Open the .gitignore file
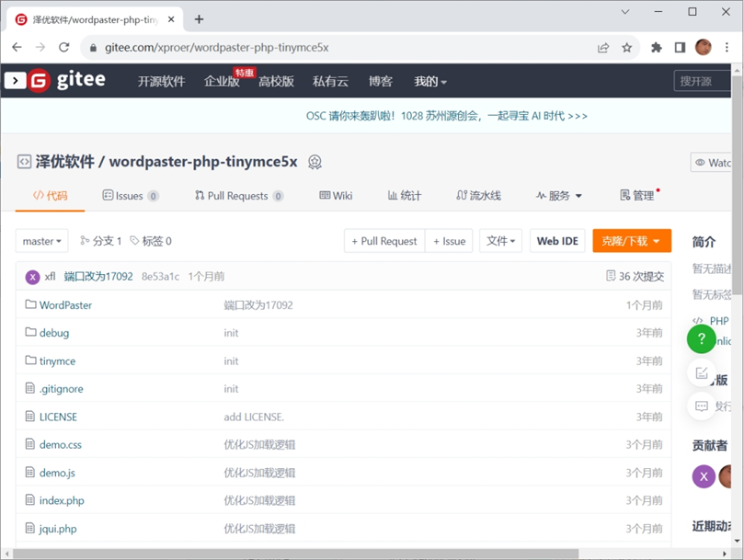This screenshot has height=560, width=744. tap(62, 389)
